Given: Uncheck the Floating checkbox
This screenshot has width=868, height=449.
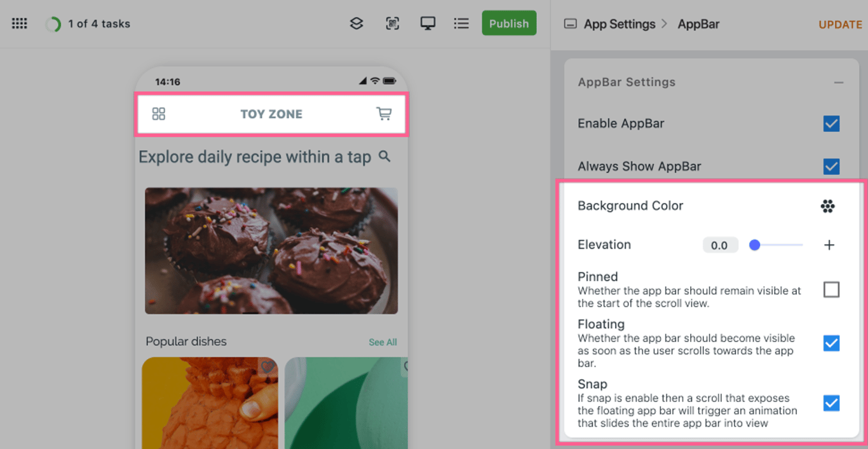Looking at the screenshot, I should click(831, 343).
